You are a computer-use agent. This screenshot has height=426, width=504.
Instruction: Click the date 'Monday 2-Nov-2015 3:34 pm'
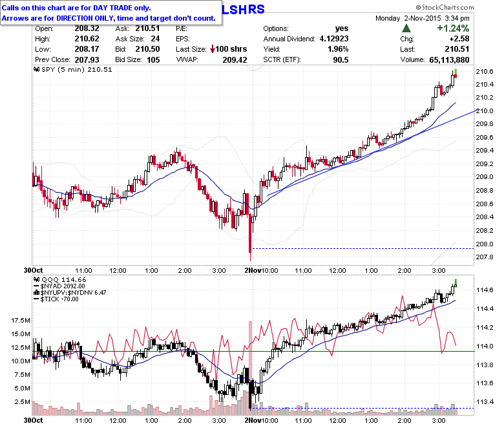click(x=423, y=18)
